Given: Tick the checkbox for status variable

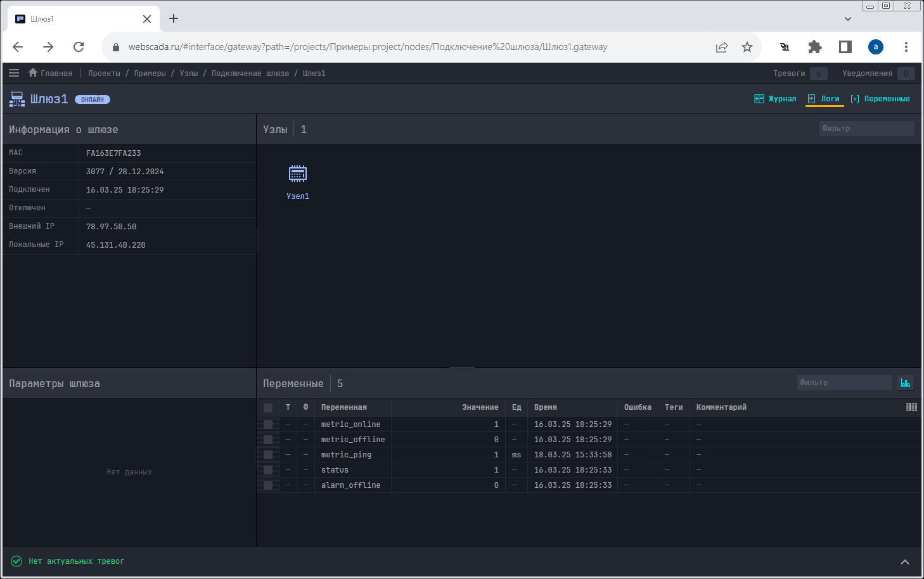Looking at the screenshot, I should [268, 470].
